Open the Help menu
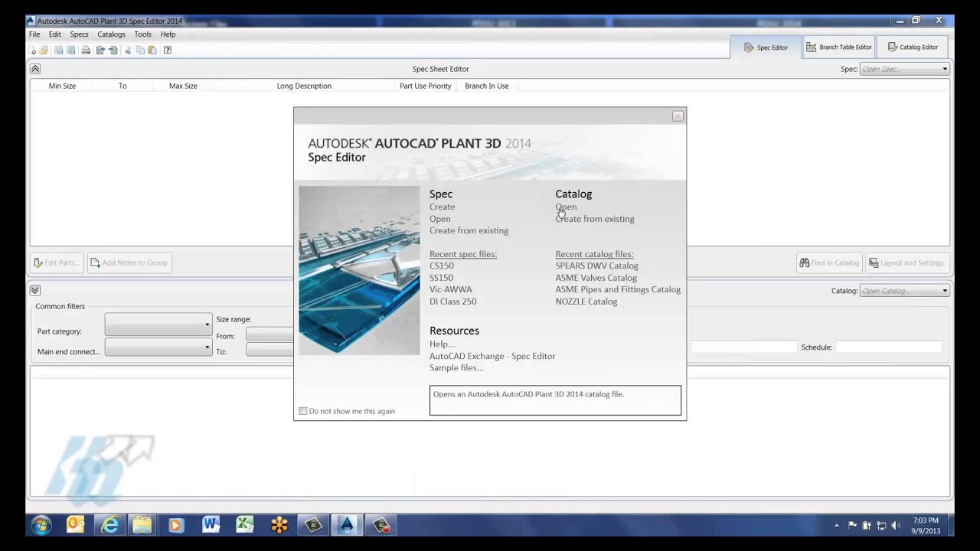This screenshot has width=980, height=551. point(168,34)
